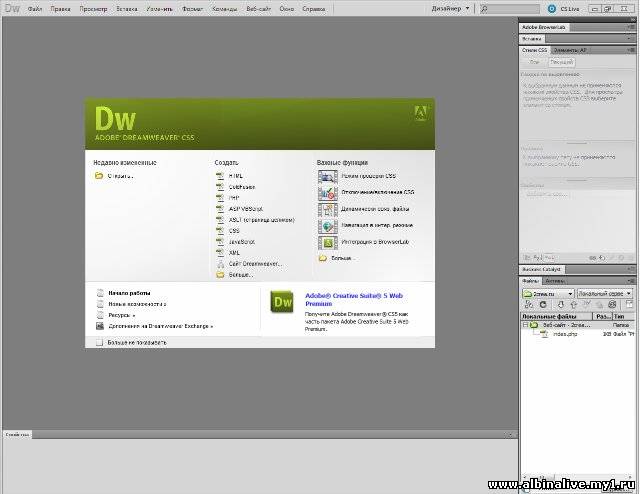Toggle the 'Все' mode in CSS Styles
This screenshot has width=640, height=494.
pos(534,62)
